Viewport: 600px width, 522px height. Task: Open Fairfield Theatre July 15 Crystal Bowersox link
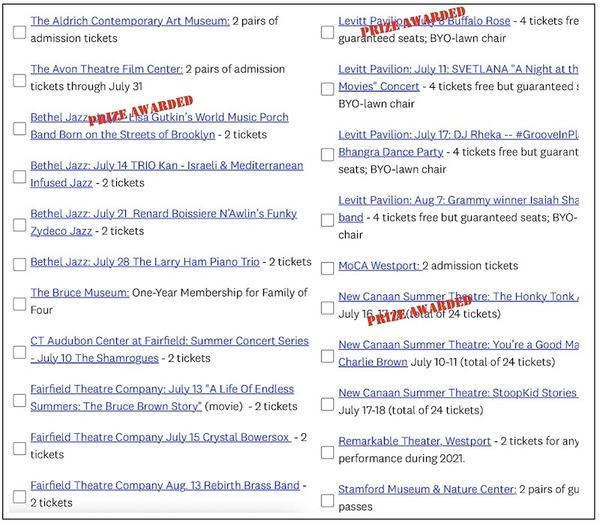coord(161,437)
